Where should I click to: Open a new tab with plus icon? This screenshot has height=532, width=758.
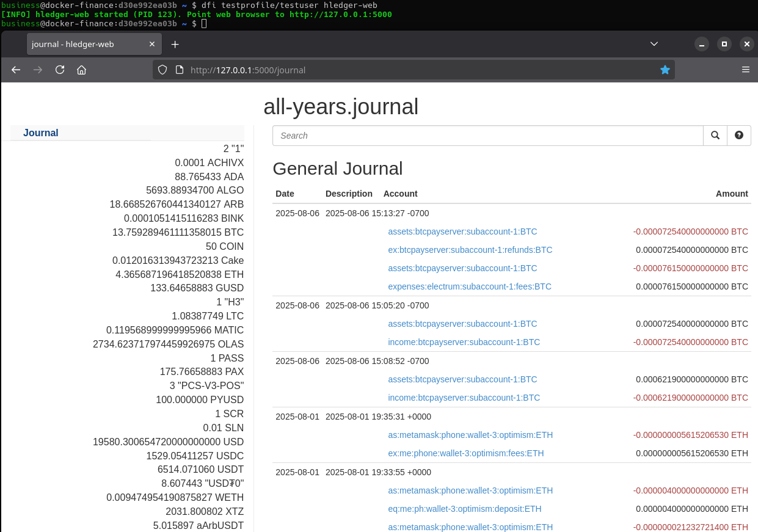[x=175, y=45]
